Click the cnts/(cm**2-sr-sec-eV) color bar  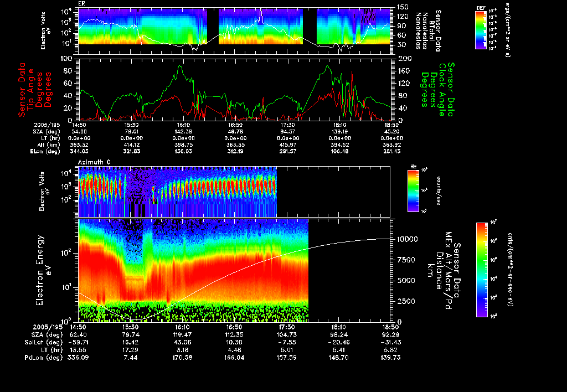click(482, 270)
